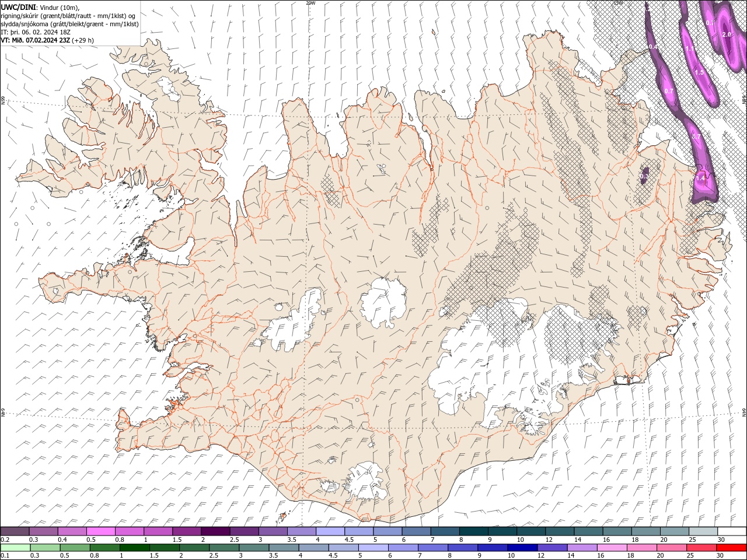747x560 pixels.
Task: Click the '1.5' snowfall value in the purple band
Action: tap(700, 72)
